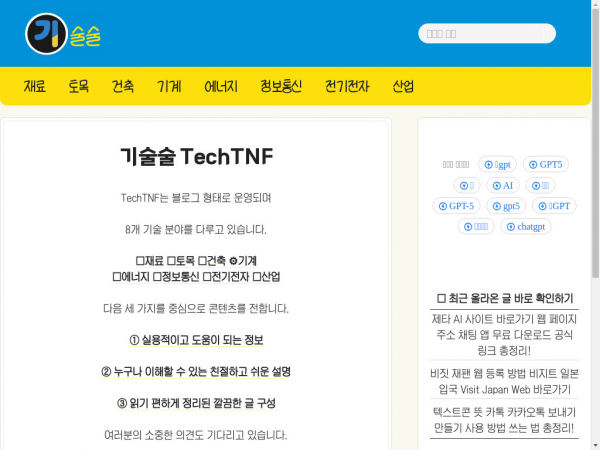The image size is (600, 450).
Task: Go to the 산업 category
Action: click(403, 86)
